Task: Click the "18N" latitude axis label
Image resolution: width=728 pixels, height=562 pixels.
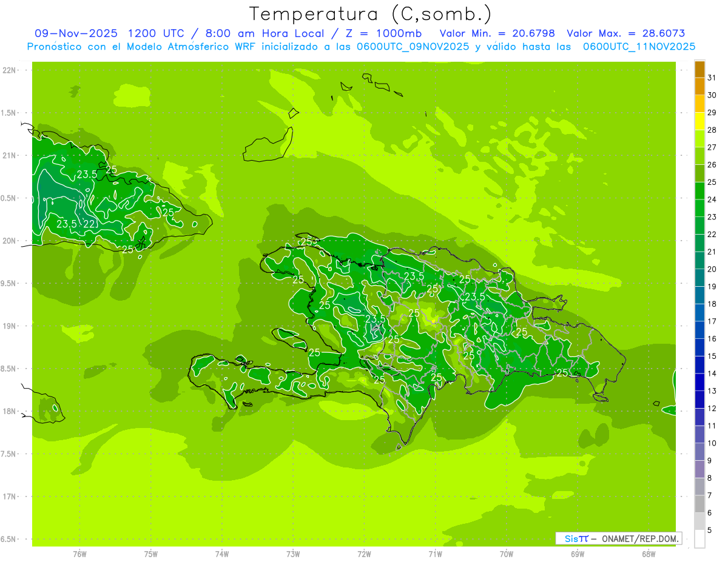Action: 8,411
